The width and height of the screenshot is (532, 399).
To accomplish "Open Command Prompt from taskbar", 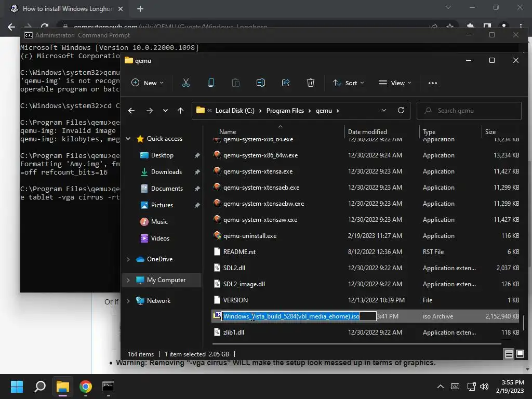I will 108,387.
